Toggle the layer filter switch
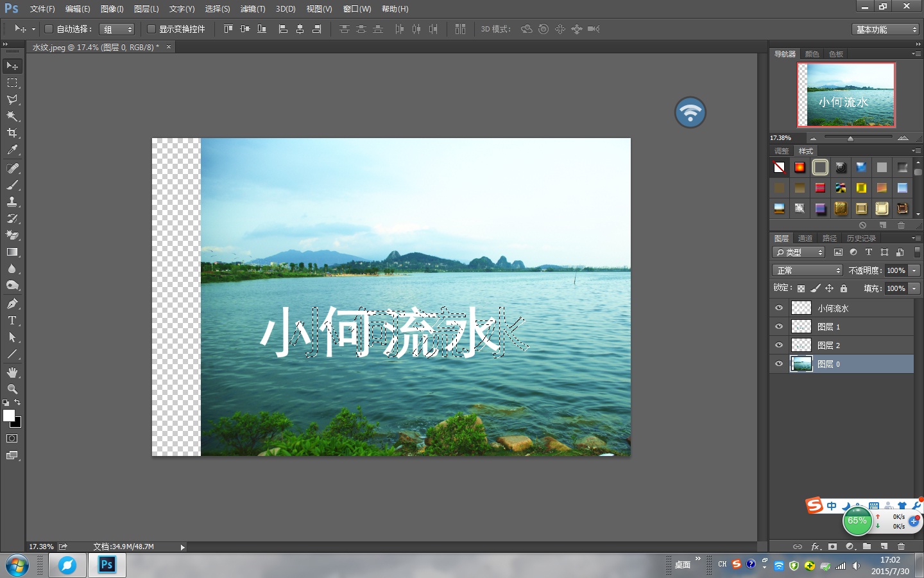Screen dimensions: 924x578 [x=917, y=252]
